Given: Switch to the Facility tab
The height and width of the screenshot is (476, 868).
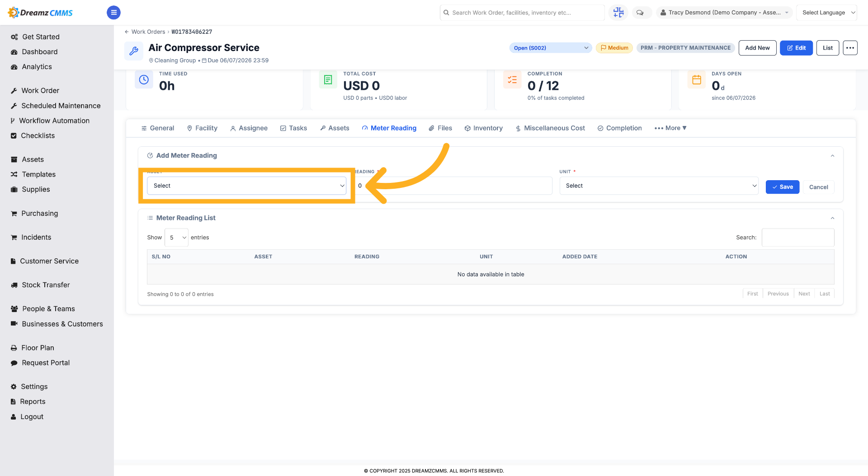Looking at the screenshot, I should pos(202,128).
